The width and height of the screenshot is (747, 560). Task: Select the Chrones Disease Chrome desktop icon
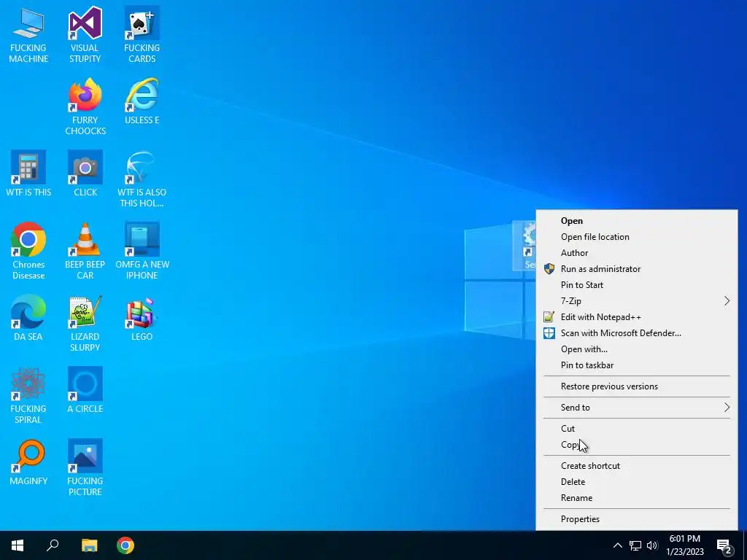[28, 251]
